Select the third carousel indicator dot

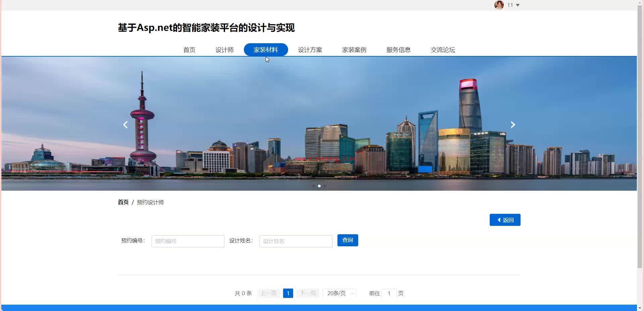(325, 186)
